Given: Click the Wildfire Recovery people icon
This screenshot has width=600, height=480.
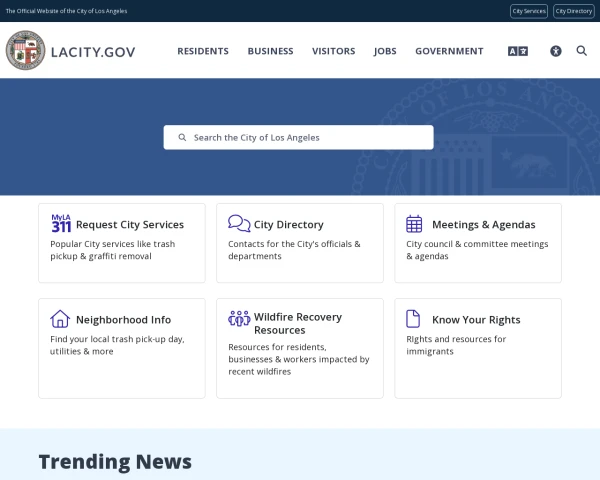Looking at the screenshot, I should pos(239,318).
